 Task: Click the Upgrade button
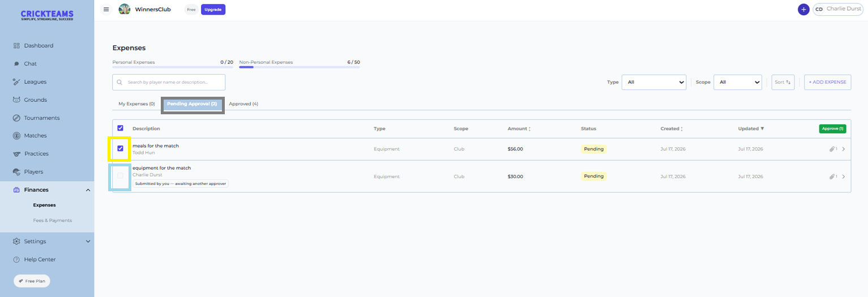(213, 10)
